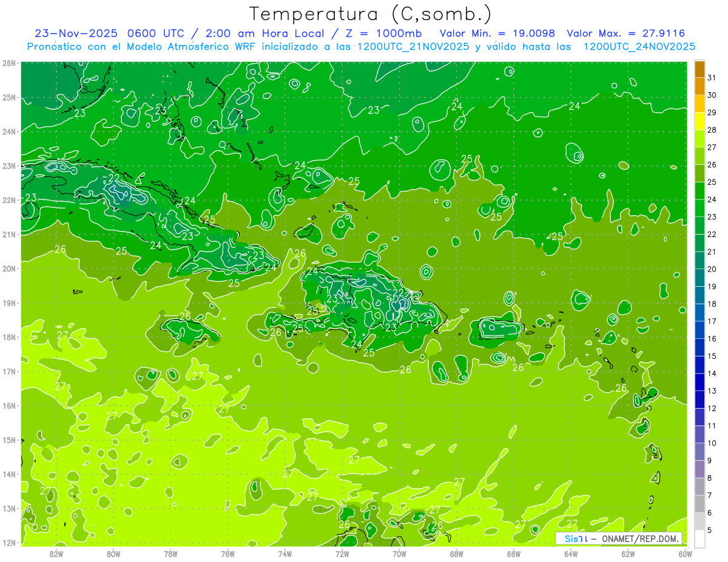Click the '26N' latitude axis label
This screenshot has height=562, width=728.
(x=9, y=63)
